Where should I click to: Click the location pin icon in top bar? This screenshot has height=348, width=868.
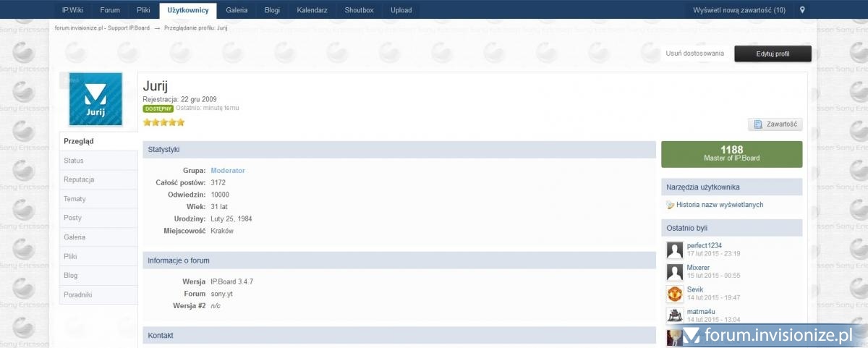click(x=801, y=10)
